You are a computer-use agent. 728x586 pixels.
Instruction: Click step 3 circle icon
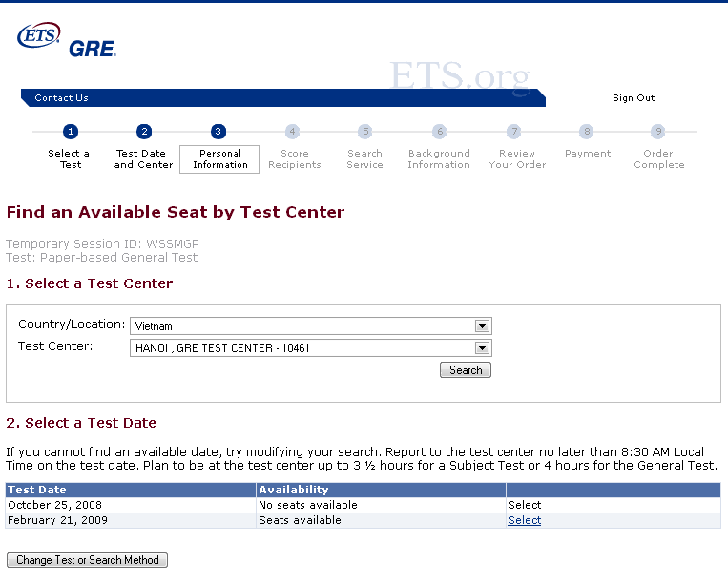point(218,132)
